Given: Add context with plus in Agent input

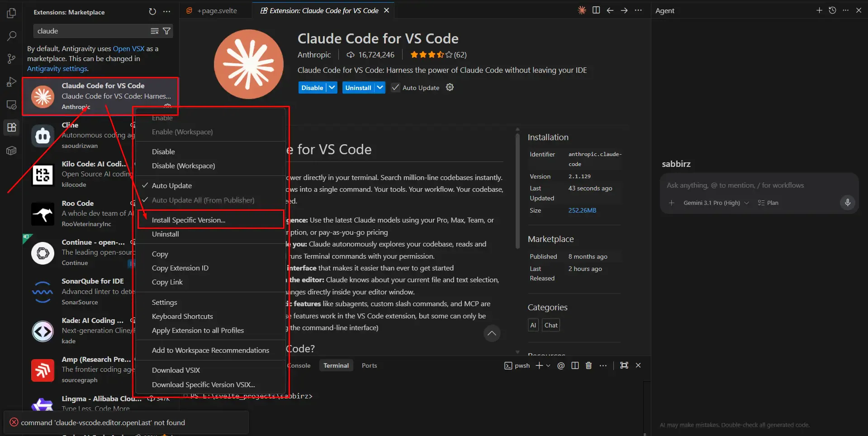Looking at the screenshot, I should [x=672, y=203].
